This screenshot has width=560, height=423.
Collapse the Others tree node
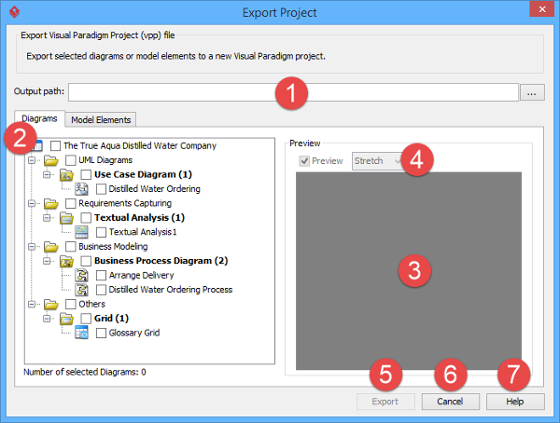tap(32, 304)
